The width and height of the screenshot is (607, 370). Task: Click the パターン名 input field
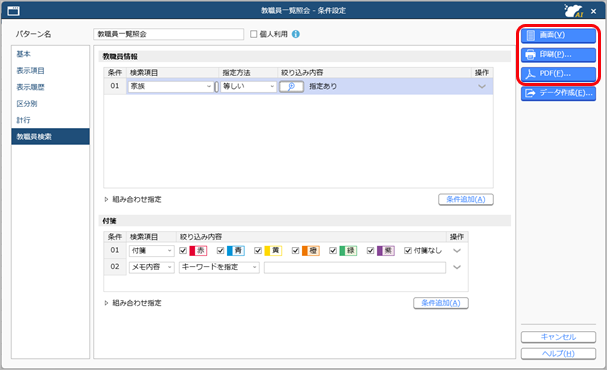(x=168, y=34)
